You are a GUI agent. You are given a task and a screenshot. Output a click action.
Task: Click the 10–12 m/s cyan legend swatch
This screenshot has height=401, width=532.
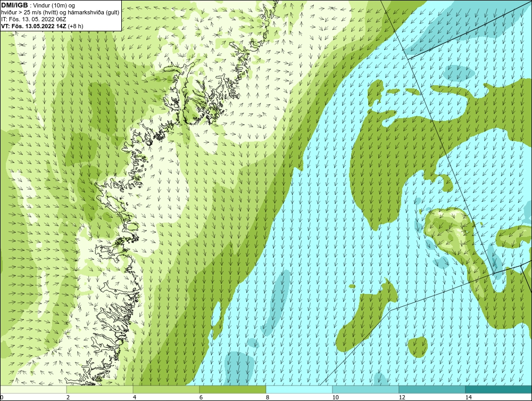[366, 389]
